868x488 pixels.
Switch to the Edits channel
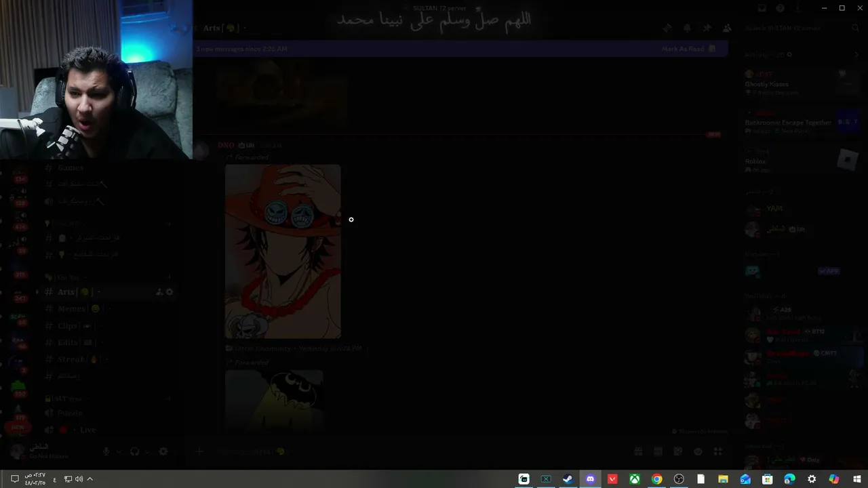click(108, 343)
